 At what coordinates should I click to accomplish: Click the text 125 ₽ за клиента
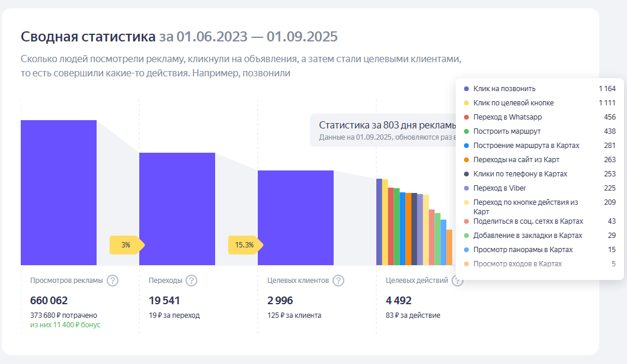coord(295,315)
